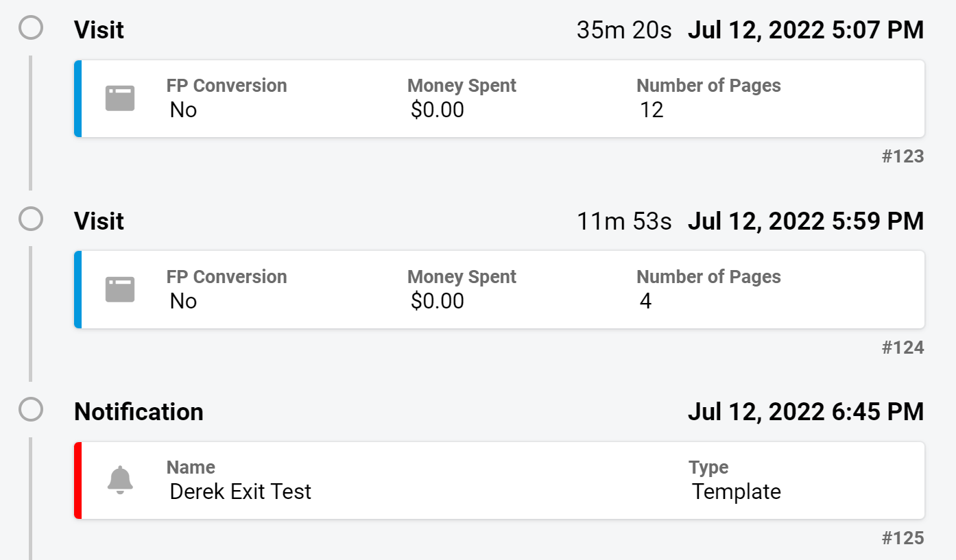This screenshot has width=956, height=560.
Task: Click event ID #125
Action: point(903,539)
